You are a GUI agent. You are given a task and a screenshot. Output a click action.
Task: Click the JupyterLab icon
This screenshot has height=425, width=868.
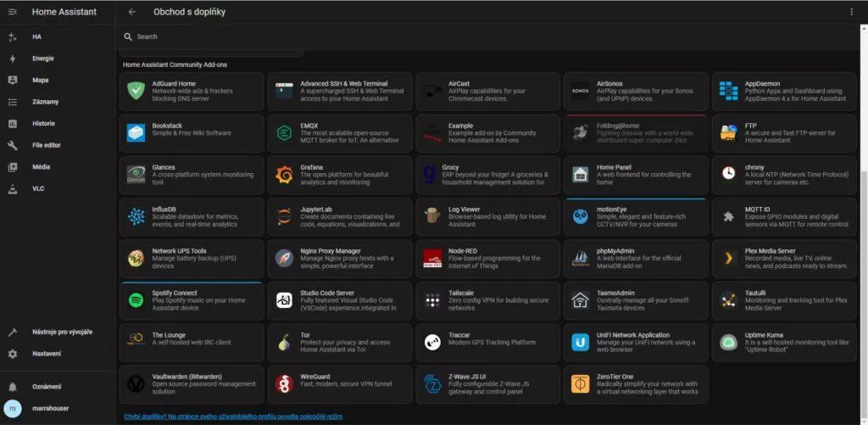pyautogui.click(x=284, y=216)
